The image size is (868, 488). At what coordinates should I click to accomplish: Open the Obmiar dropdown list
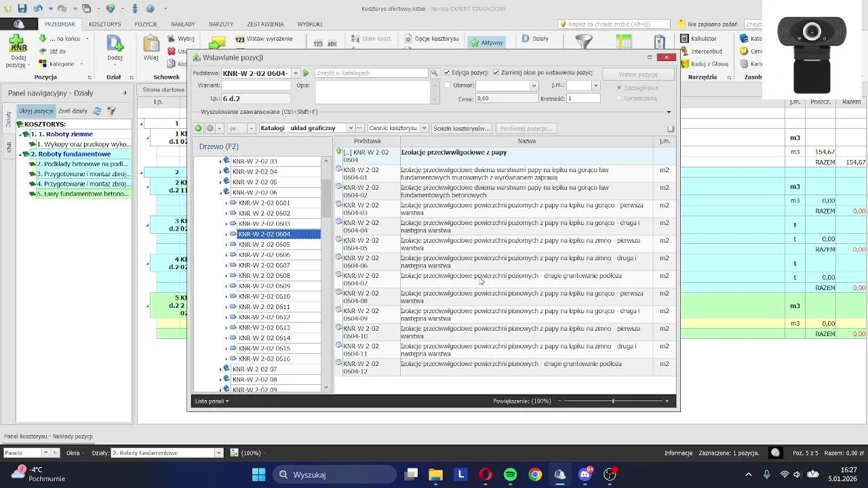click(534, 85)
